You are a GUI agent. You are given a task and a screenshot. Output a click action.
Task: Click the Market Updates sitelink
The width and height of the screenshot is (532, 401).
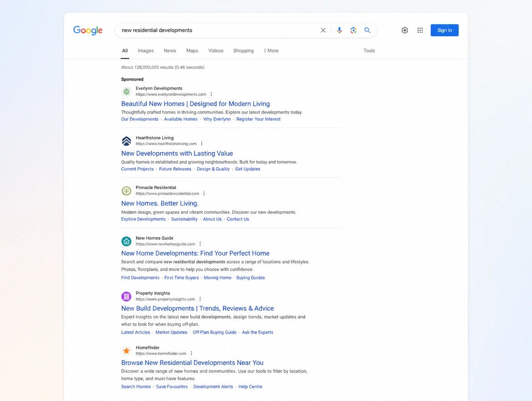click(x=171, y=332)
